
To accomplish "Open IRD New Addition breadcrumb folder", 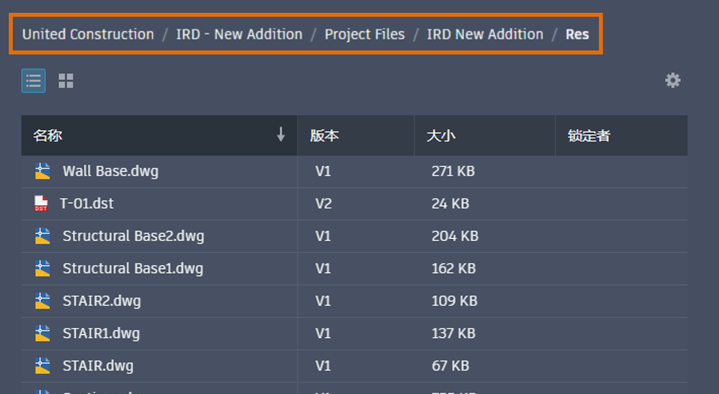I will (x=485, y=34).
